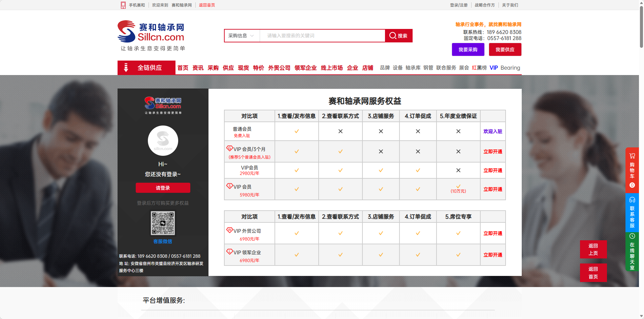This screenshot has width=644, height=319.
Task: Click the mobile phone icon for 手机赛和
Action: (x=123, y=5)
